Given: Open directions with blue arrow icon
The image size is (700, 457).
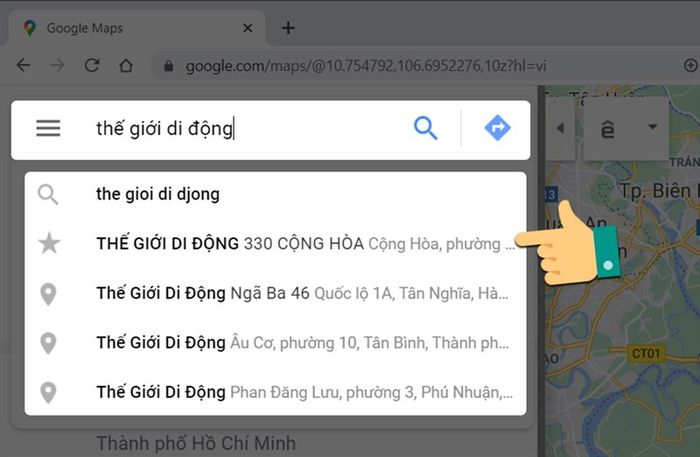Looking at the screenshot, I should click(x=497, y=128).
